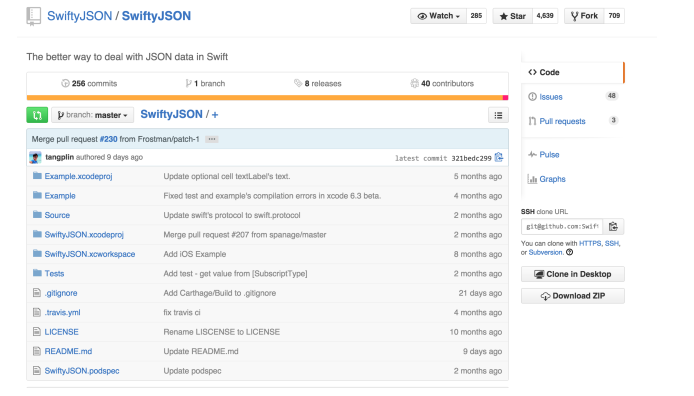Open the bold SwiftyJSON repo name link
694x396 pixels.
click(x=156, y=16)
